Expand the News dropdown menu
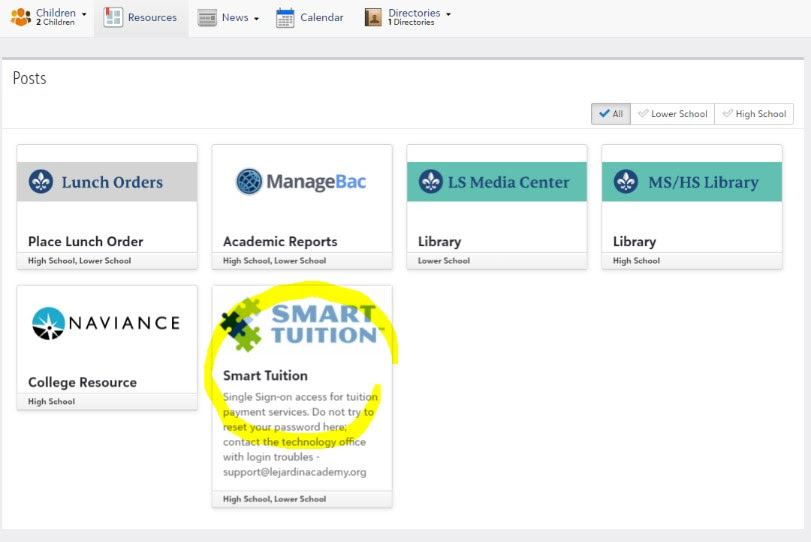Image resolution: width=811 pixels, height=542 pixels. (256, 18)
